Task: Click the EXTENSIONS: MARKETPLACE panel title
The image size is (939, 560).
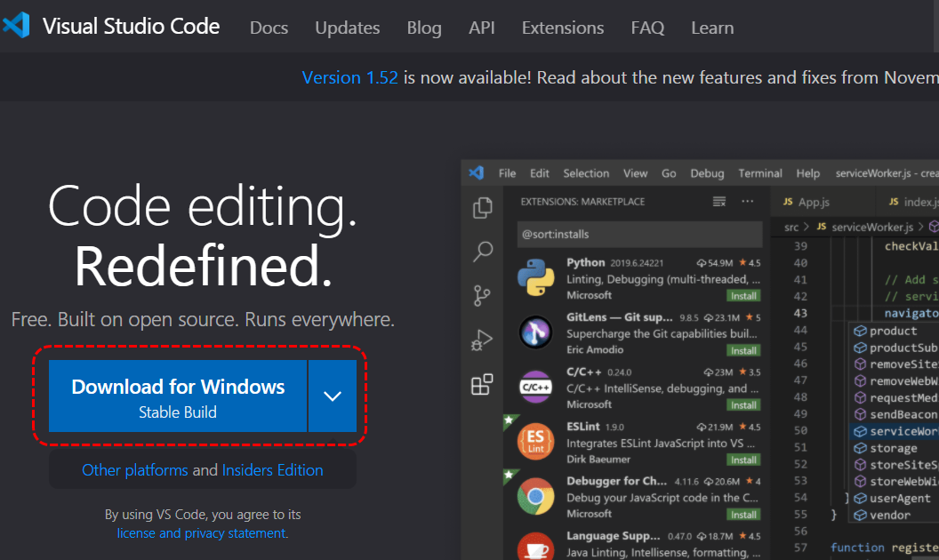Action: [x=582, y=202]
